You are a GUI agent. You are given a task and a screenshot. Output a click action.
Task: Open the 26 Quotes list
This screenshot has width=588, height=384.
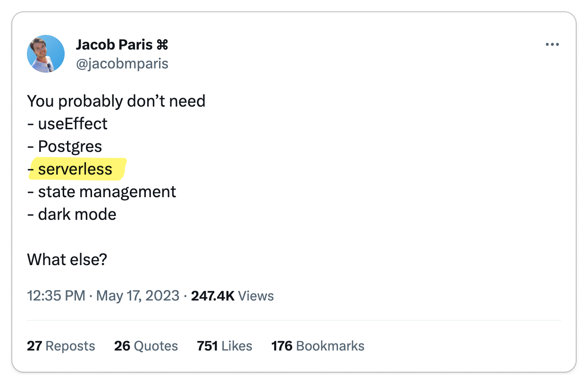[146, 346]
